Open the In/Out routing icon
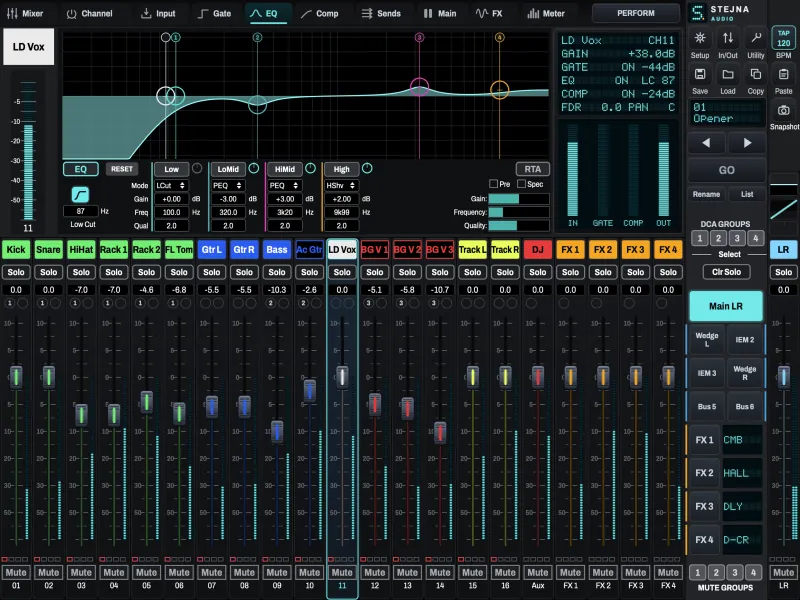The image size is (800, 600). click(728, 38)
